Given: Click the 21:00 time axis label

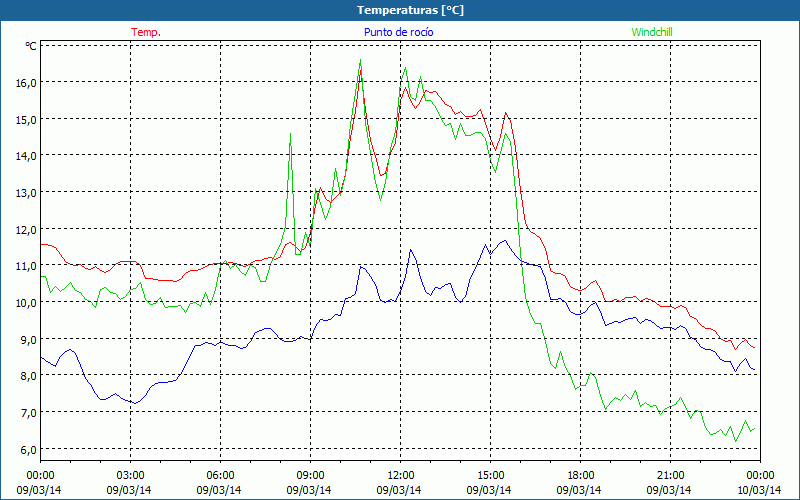Looking at the screenshot, I should point(670,476).
